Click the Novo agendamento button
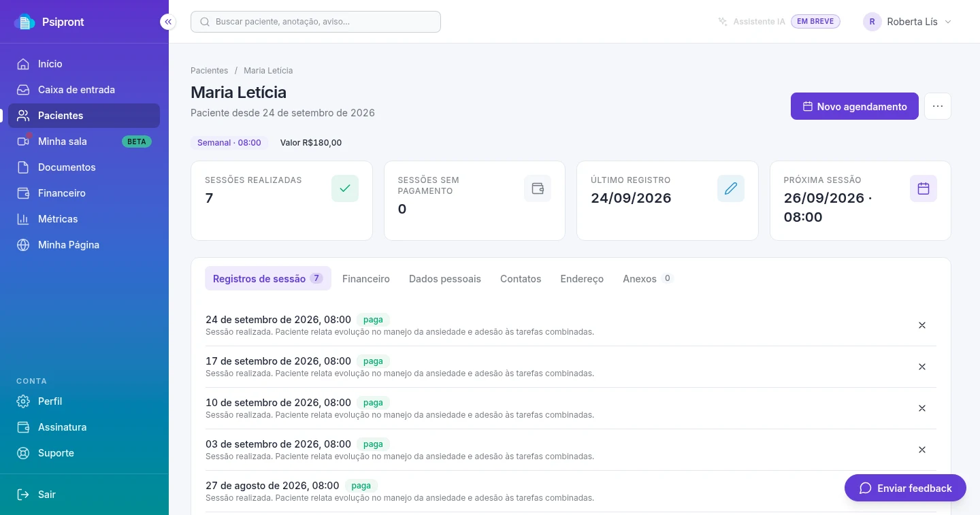Image resolution: width=980 pixels, height=515 pixels. pyautogui.click(x=855, y=106)
